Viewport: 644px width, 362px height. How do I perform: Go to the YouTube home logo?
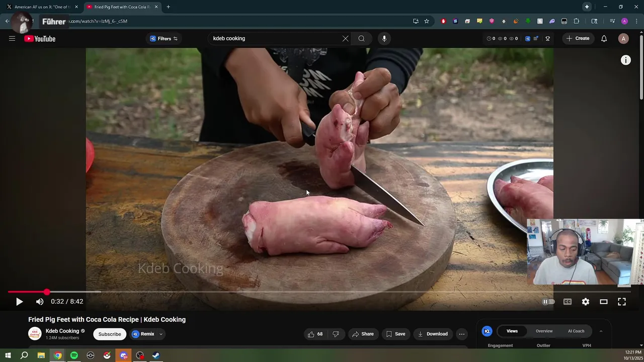pyautogui.click(x=40, y=39)
